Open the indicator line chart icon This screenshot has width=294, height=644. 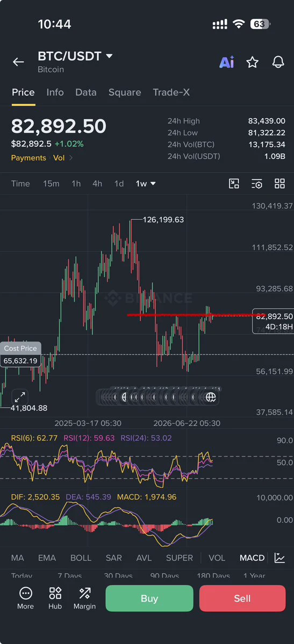coord(279,558)
